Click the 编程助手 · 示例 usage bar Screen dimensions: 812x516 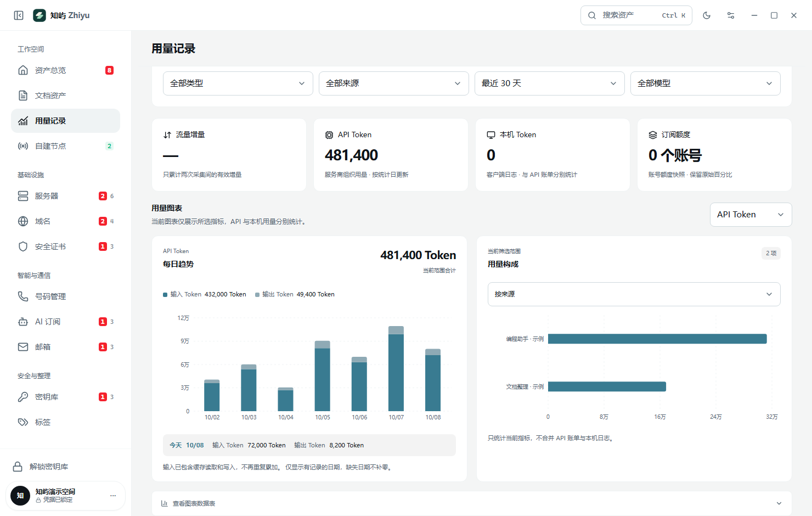click(657, 339)
